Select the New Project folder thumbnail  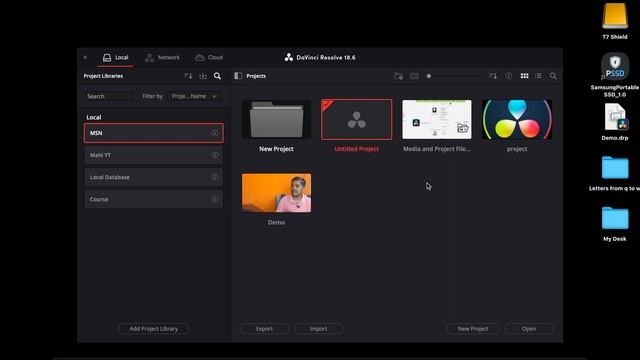click(276, 120)
